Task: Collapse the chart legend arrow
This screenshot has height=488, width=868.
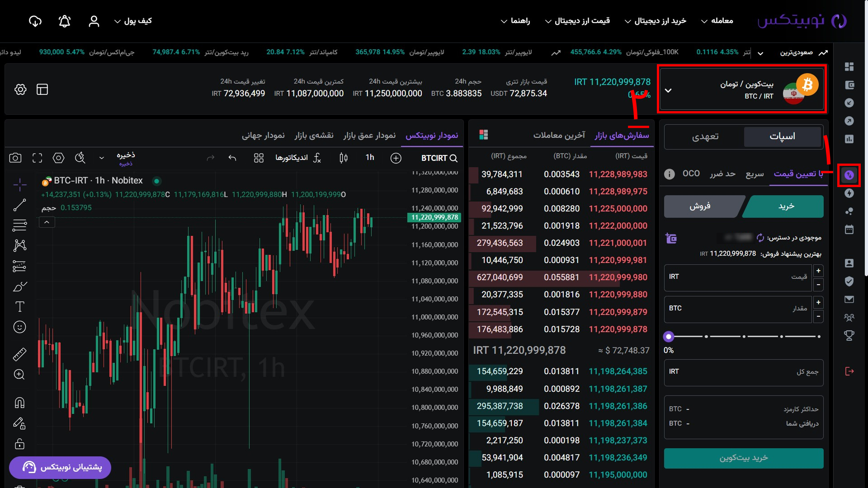Action: tap(47, 222)
